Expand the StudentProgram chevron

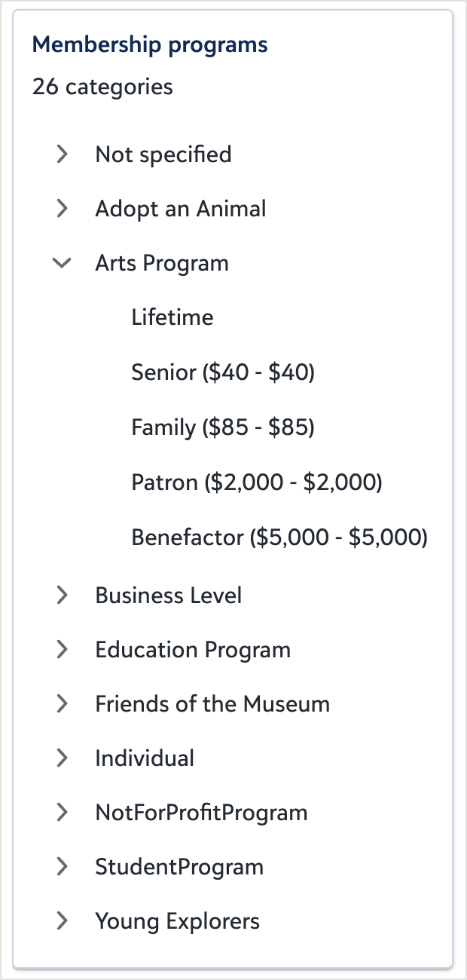[x=63, y=867]
